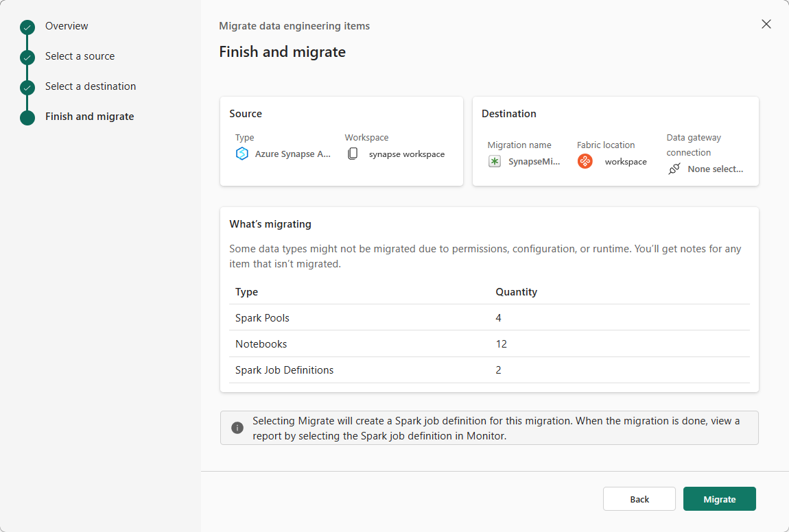Close the migration dialog
The image size is (789, 532).
click(766, 24)
